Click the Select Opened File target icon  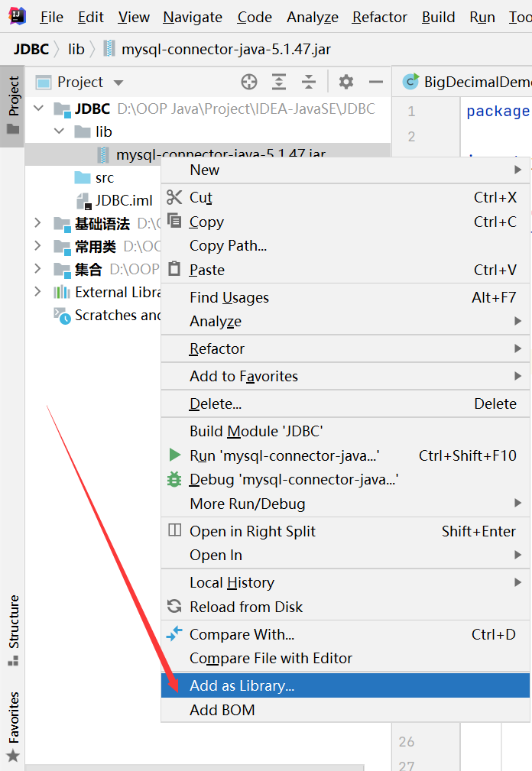249,82
